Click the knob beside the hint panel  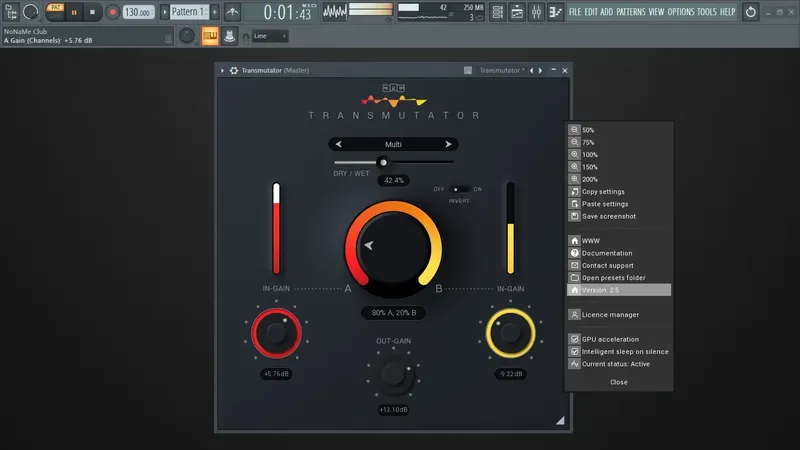click(187, 36)
